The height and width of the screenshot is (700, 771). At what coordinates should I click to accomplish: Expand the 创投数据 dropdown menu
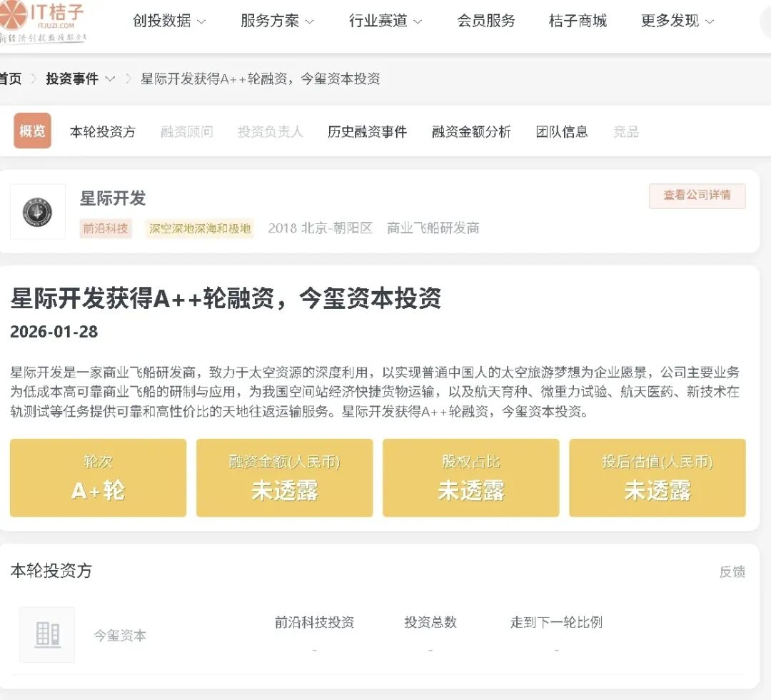click(169, 21)
